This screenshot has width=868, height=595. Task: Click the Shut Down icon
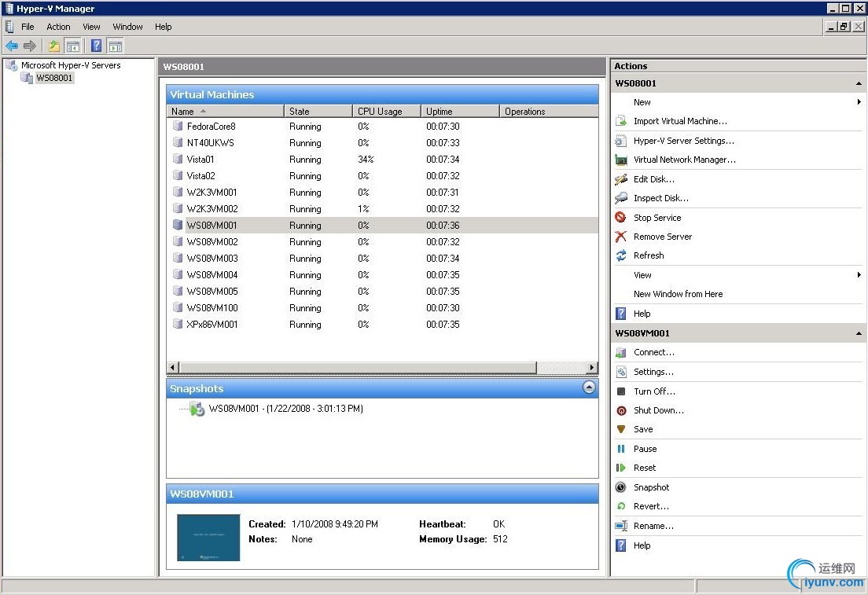(621, 410)
